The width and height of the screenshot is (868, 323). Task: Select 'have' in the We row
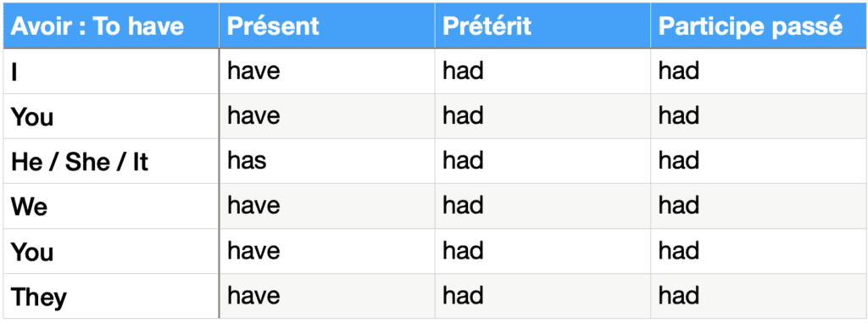point(253,205)
